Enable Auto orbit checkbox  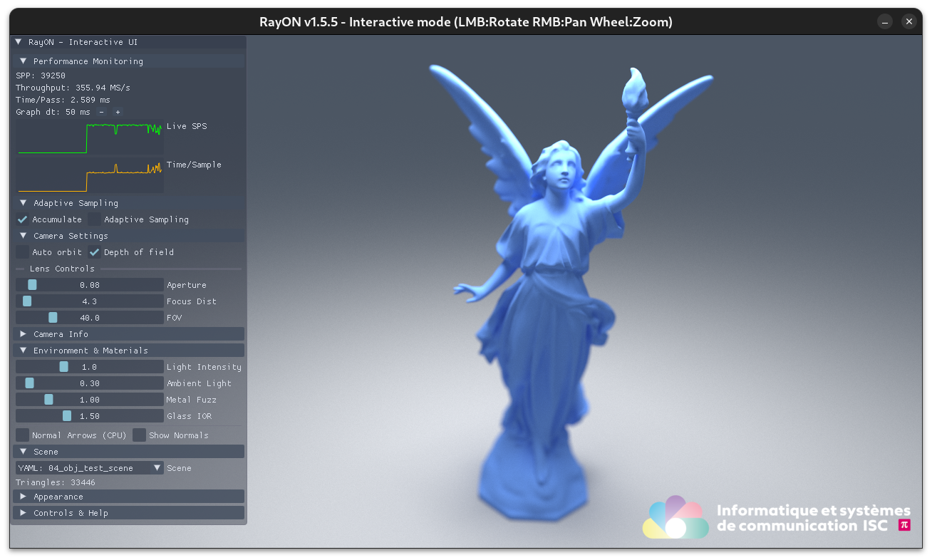click(x=23, y=252)
